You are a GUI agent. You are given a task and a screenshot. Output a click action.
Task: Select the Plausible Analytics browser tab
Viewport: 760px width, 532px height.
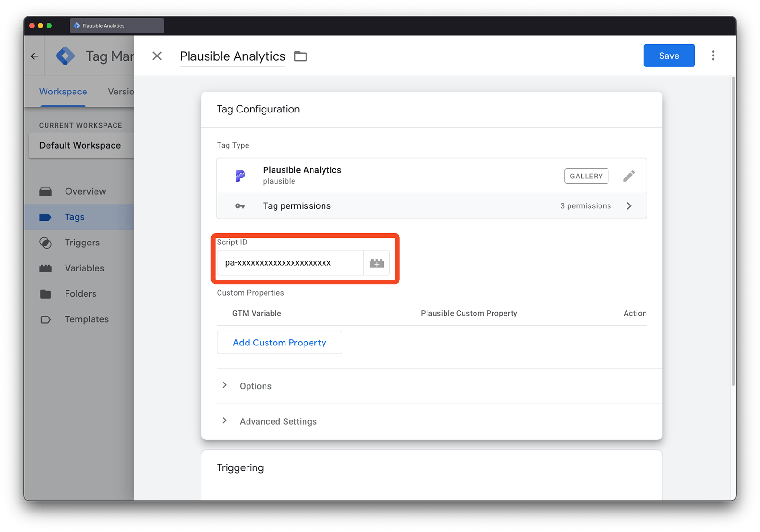(x=116, y=25)
